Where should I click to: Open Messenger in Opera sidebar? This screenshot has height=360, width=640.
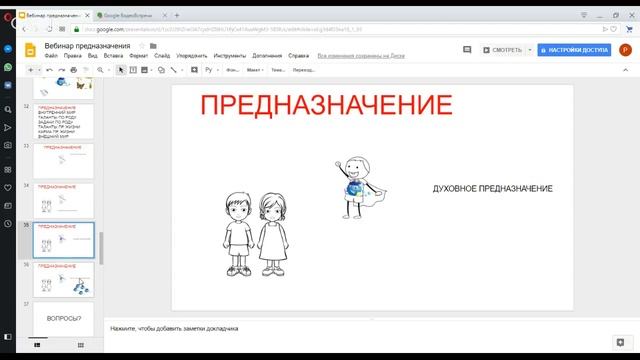pos(8,49)
